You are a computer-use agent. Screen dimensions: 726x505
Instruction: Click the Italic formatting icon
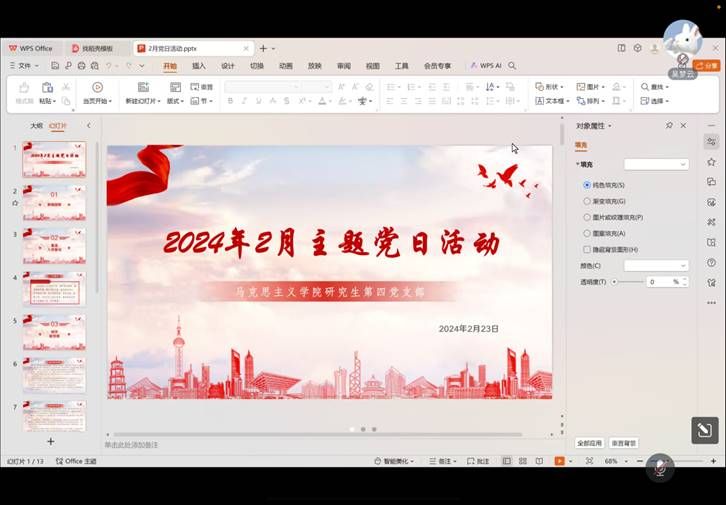(x=245, y=101)
